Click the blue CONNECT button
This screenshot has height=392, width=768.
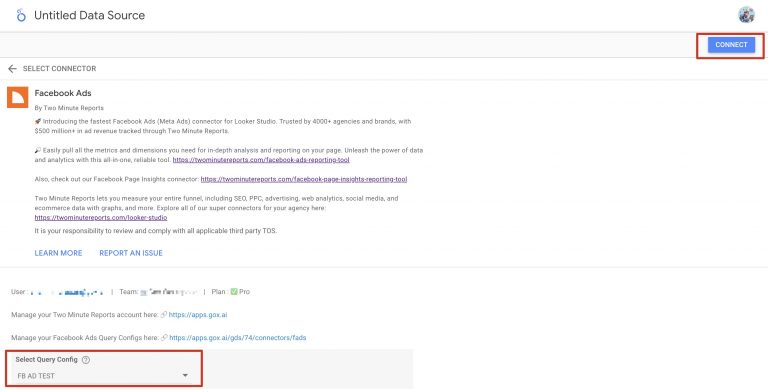(x=731, y=45)
